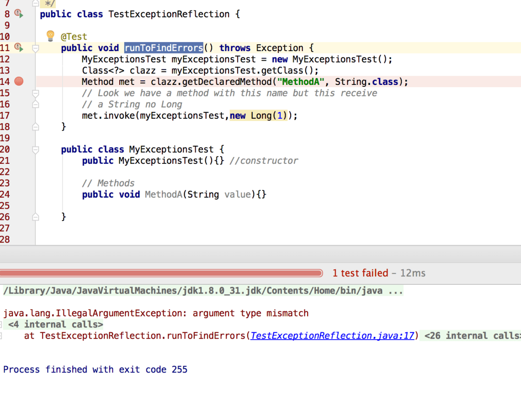Remove the breakpoint on line 14

19,81
